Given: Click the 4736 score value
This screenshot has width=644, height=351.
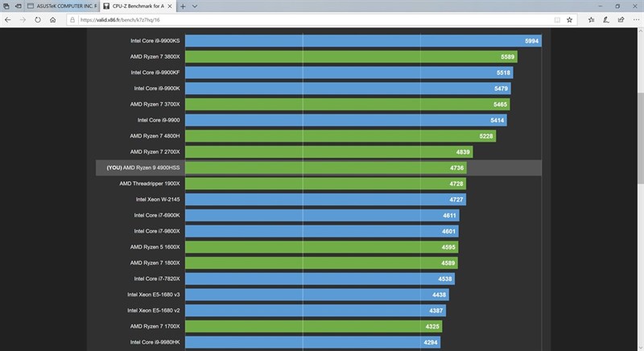Looking at the screenshot, I should point(456,168).
